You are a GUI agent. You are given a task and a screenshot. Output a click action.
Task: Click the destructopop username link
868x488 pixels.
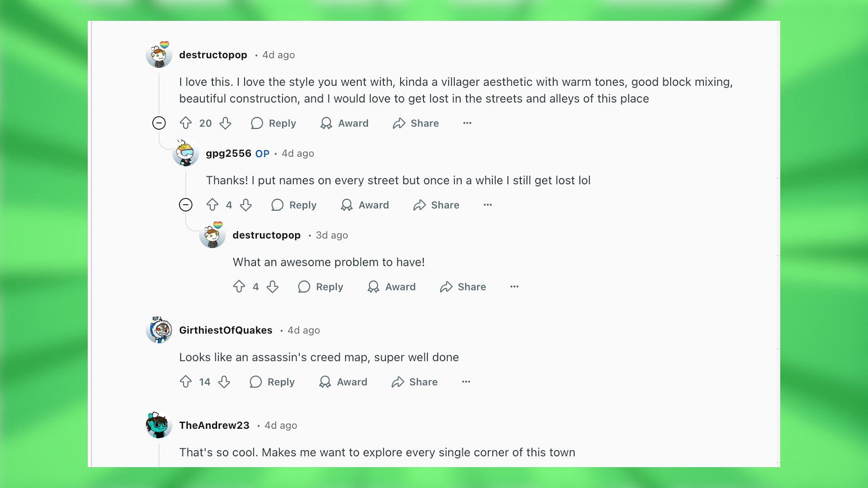213,54
